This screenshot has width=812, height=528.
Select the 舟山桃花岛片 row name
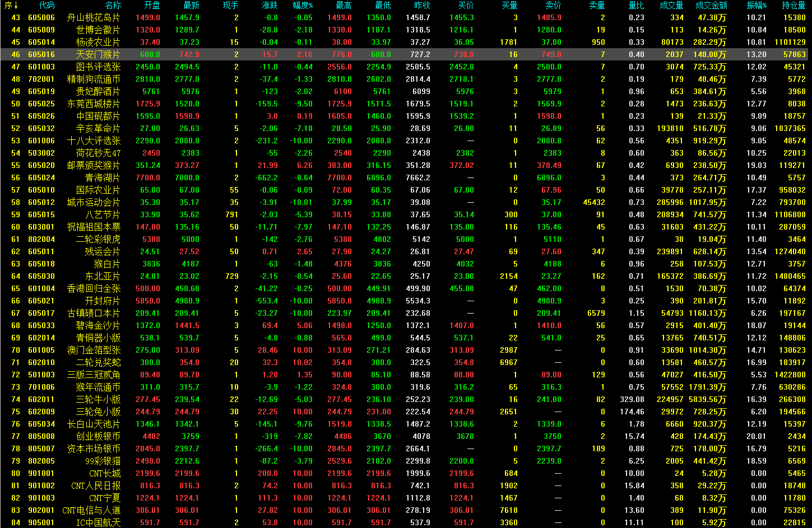click(x=94, y=17)
